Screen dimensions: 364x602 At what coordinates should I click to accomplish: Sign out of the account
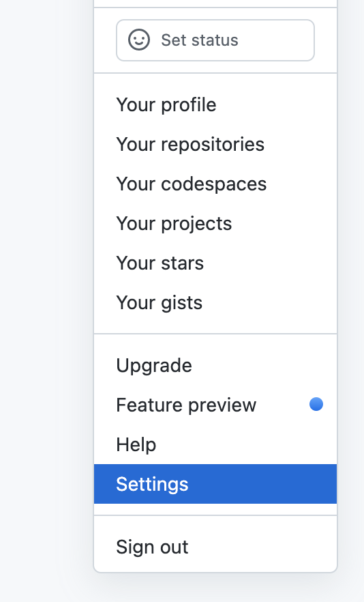[215, 547]
